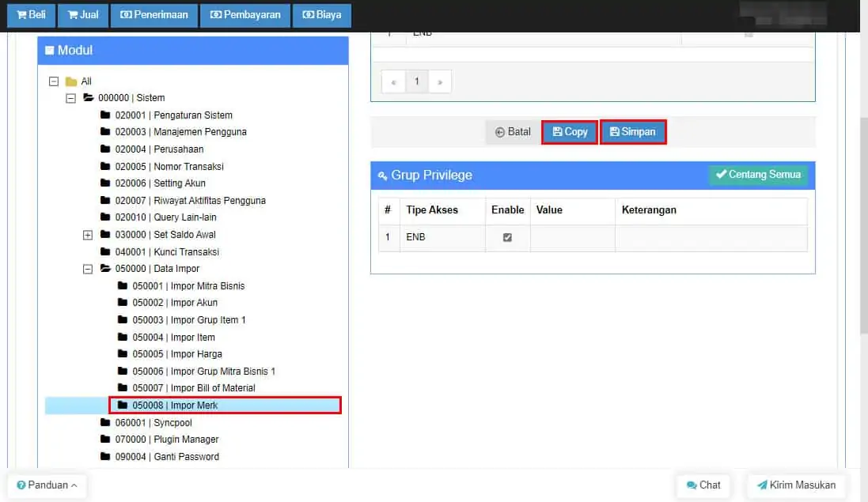Select 050000 Data Impor label
868x502 pixels.
pyautogui.click(x=157, y=269)
